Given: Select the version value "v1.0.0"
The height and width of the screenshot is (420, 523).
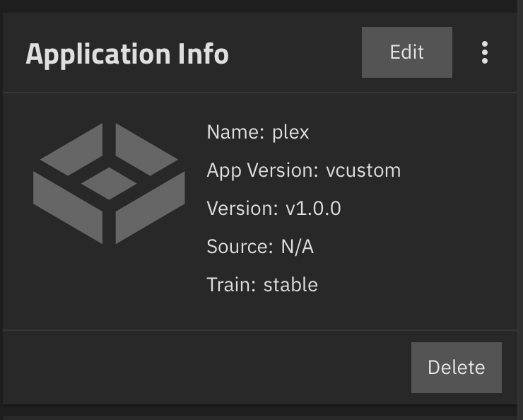Looking at the screenshot, I should 313,209.
